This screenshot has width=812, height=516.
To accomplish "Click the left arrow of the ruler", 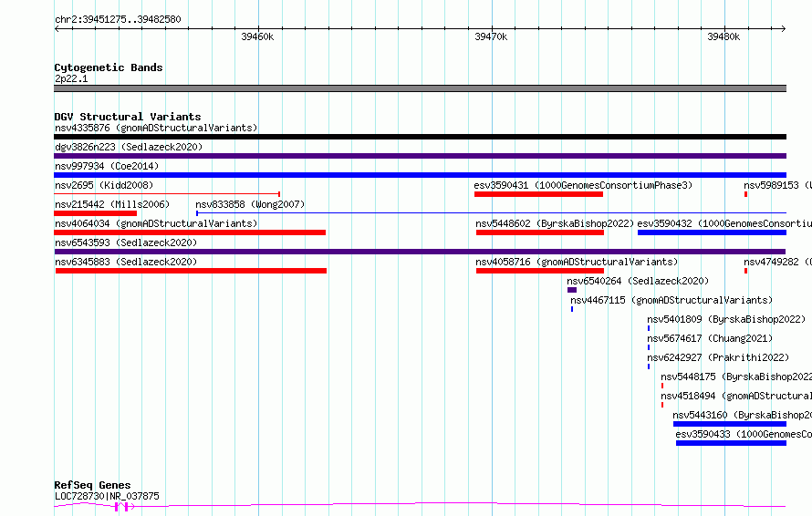I will point(57,29).
